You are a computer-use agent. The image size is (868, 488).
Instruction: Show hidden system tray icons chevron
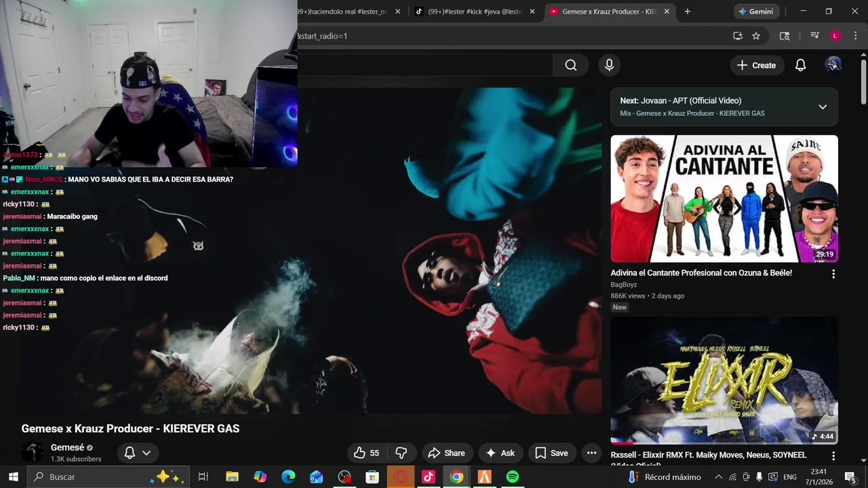(719, 477)
